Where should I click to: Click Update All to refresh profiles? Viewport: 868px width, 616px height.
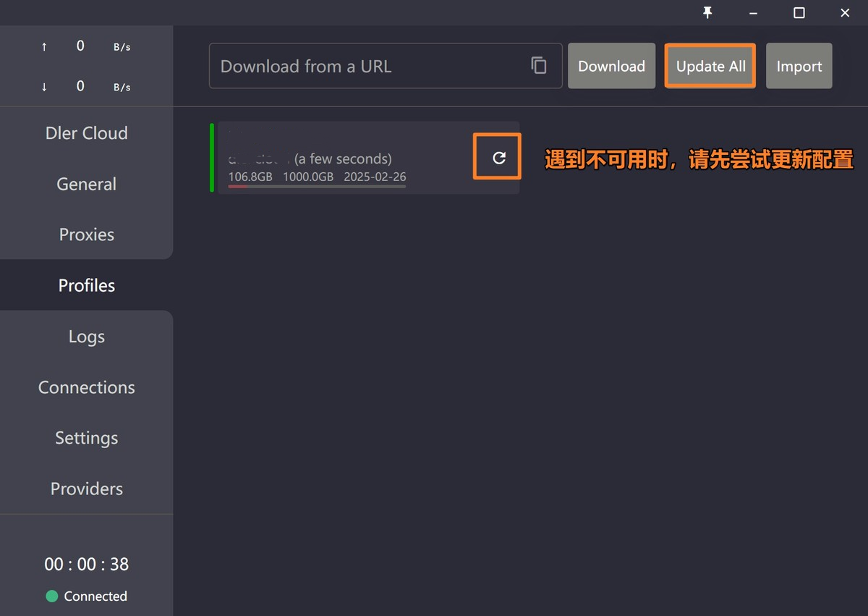(x=710, y=66)
